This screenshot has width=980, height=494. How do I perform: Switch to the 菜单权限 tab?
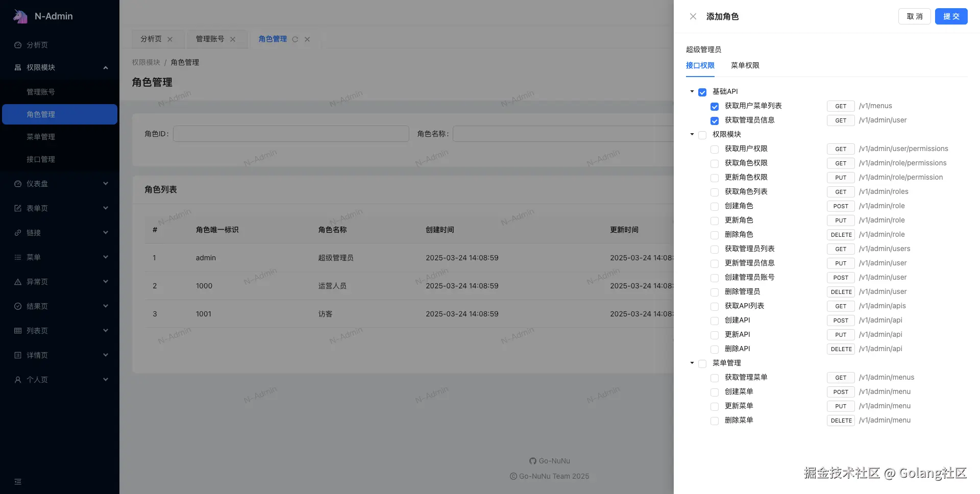tap(745, 65)
